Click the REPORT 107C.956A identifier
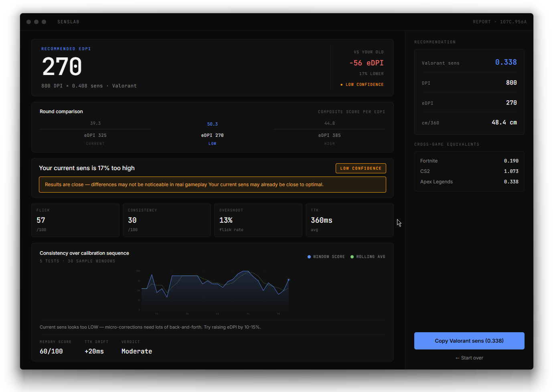This screenshot has height=392, width=553. pos(500,22)
